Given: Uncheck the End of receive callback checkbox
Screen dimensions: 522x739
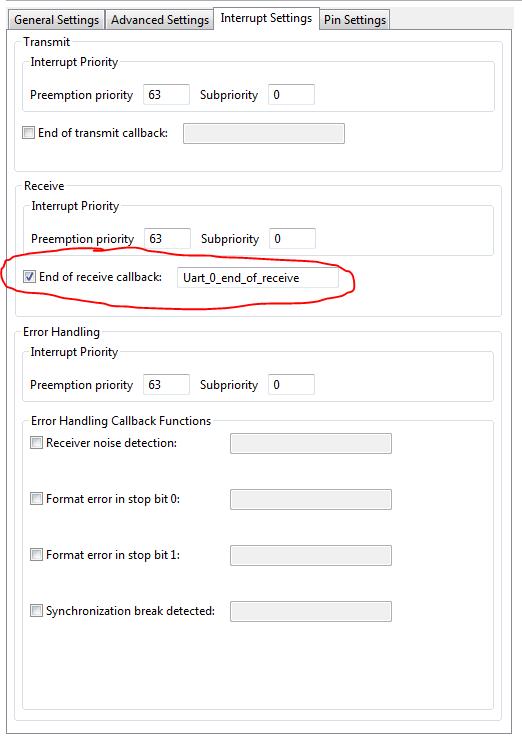Looking at the screenshot, I should click(x=30, y=277).
